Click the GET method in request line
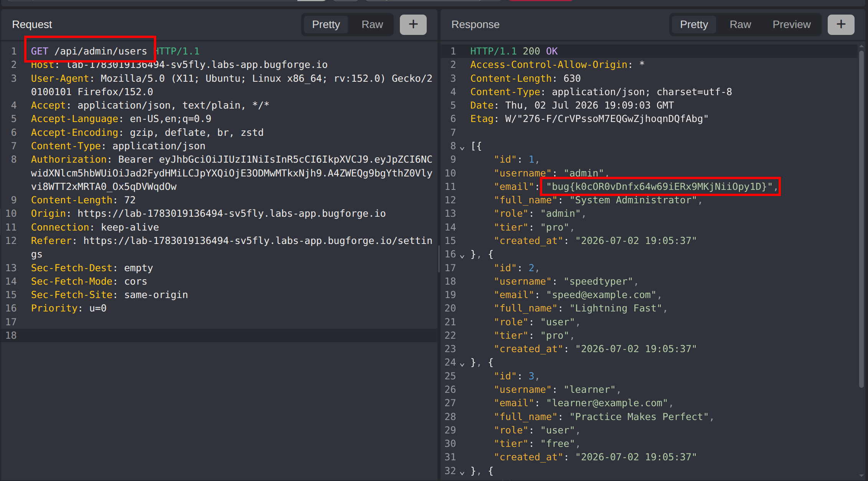Image resolution: width=868 pixels, height=481 pixels. (x=40, y=51)
